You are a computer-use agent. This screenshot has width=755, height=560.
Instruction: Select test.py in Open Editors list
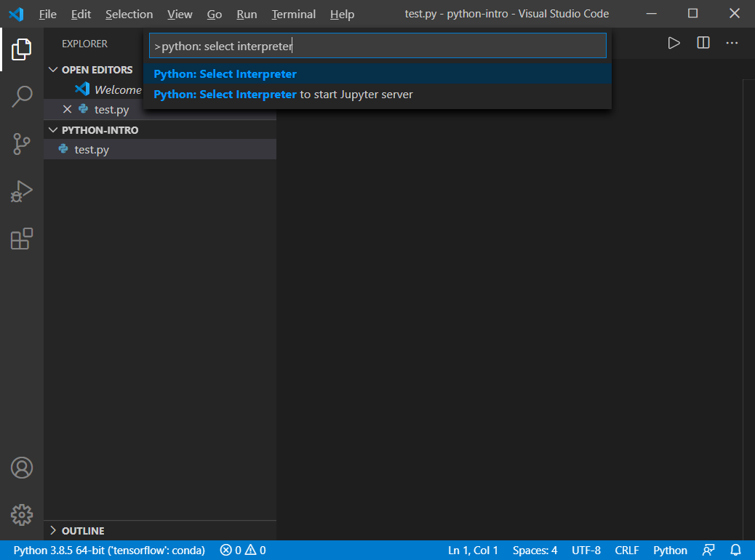[112, 109]
